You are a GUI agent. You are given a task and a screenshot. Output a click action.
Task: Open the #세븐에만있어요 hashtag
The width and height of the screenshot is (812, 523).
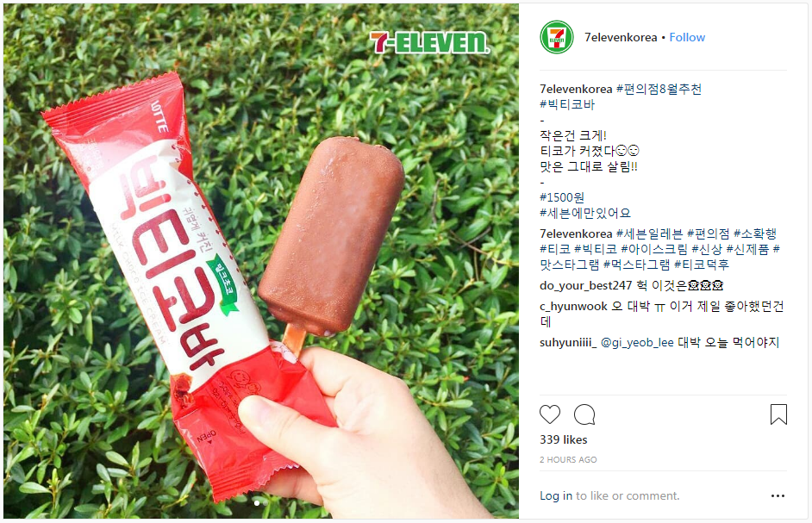coord(585,214)
